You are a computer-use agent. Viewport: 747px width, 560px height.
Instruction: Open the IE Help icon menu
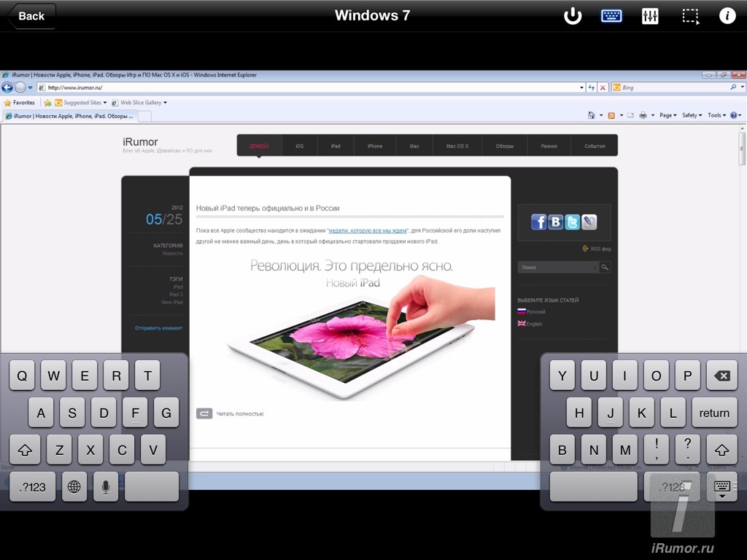(x=735, y=115)
